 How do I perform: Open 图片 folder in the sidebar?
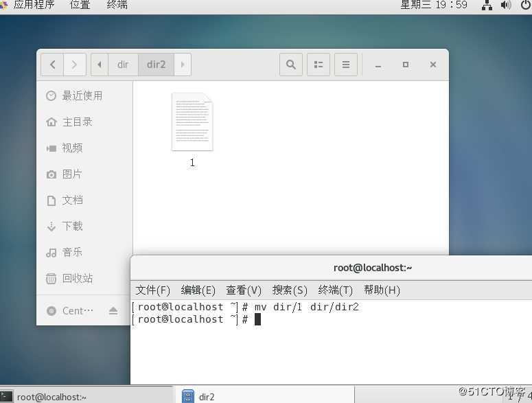click(x=84, y=174)
